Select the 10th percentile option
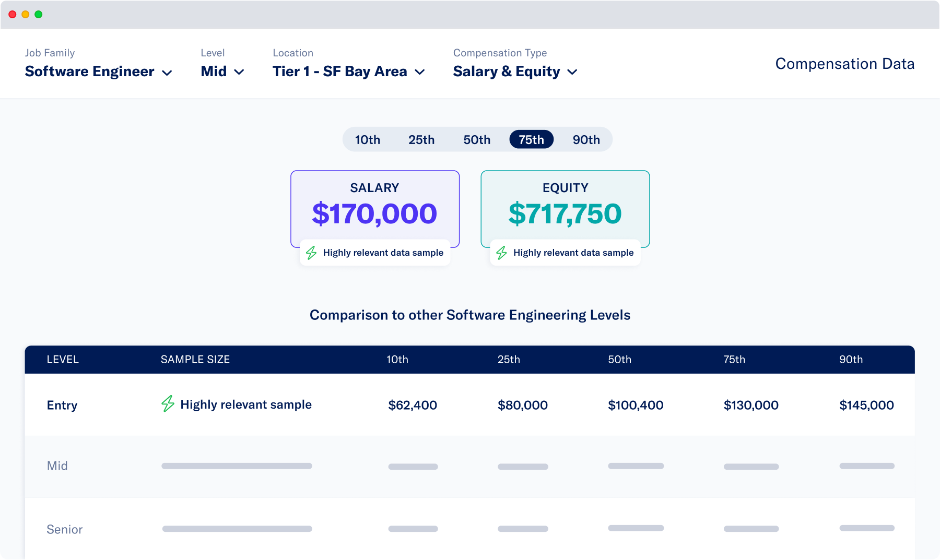940x560 pixels. coord(368,140)
